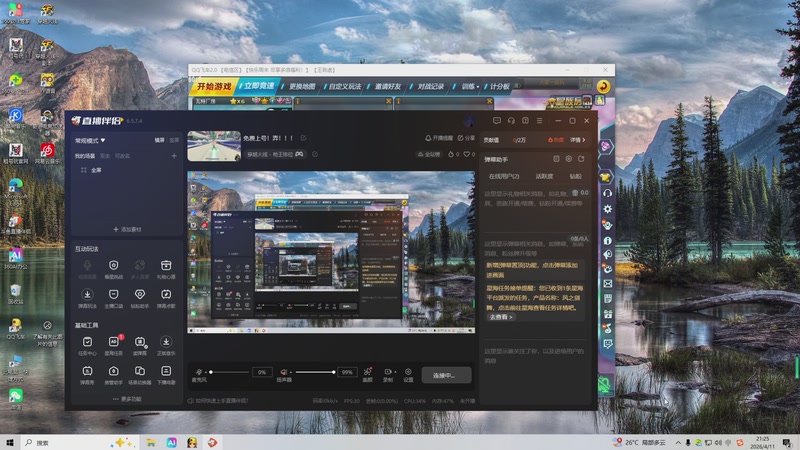Show hidden icons chevron in system tray

678,442
